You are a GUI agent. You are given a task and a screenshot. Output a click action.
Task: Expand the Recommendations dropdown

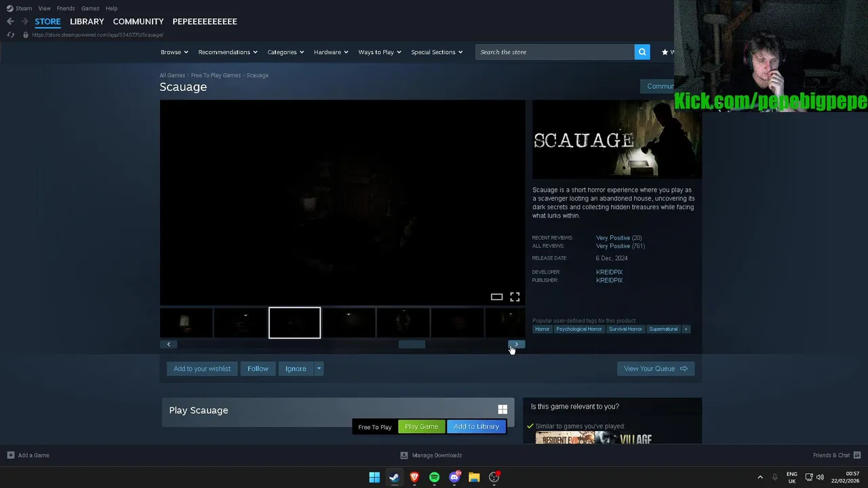(x=228, y=52)
